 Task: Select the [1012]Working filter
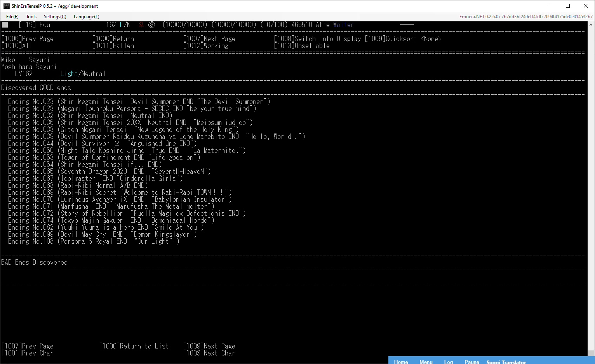pos(206,46)
